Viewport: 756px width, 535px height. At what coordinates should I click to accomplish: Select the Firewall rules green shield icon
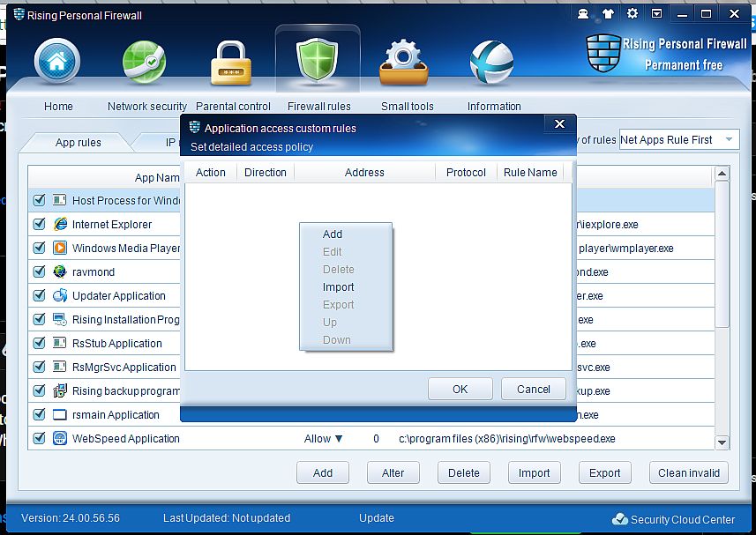tap(318, 60)
